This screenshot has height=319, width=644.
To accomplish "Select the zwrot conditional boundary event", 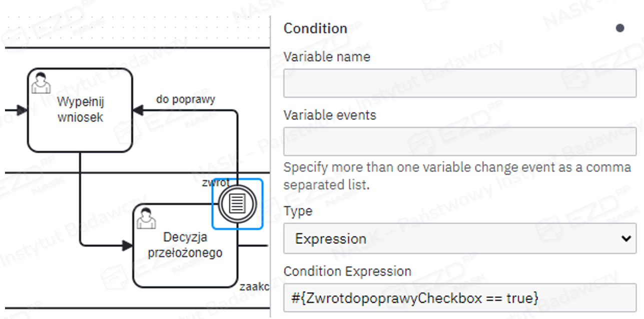I will point(237,203).
